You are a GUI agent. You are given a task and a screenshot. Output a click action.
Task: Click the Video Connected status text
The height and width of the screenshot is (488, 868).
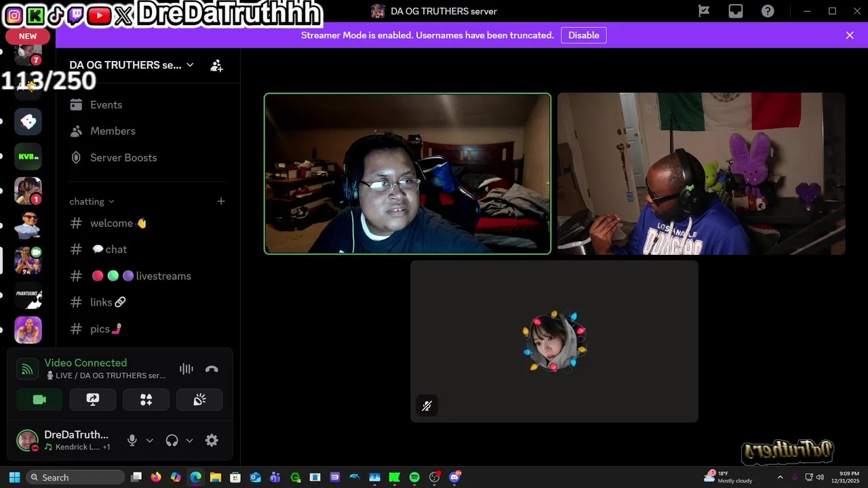coord(85,363)
